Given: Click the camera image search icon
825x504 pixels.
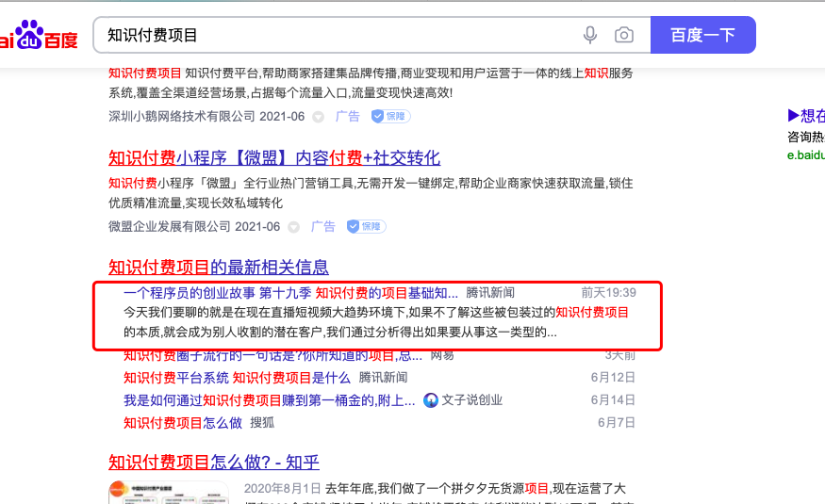Looking at the screenshot, I should pos(624,35).
